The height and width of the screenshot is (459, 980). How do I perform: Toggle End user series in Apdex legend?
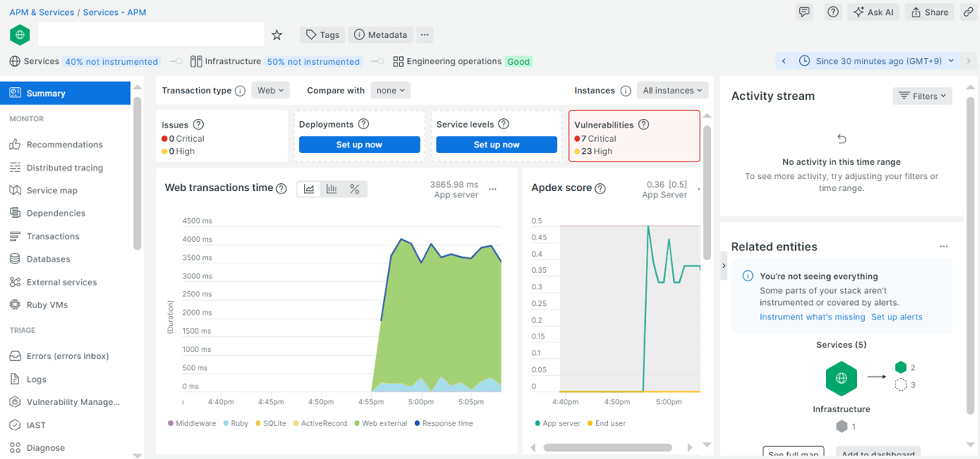[606, 423]
